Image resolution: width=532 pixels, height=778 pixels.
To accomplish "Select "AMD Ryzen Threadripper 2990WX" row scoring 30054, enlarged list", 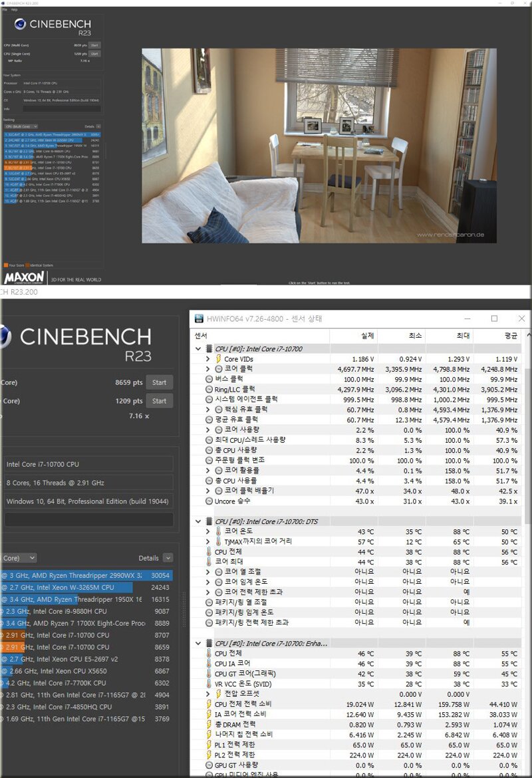I will [86, 576].
